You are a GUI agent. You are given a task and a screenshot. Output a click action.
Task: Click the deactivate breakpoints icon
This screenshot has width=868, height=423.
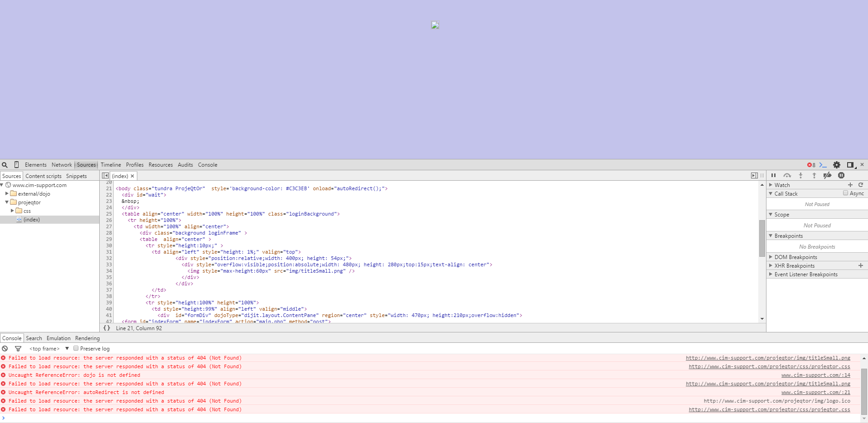click(x=827, y=176)
